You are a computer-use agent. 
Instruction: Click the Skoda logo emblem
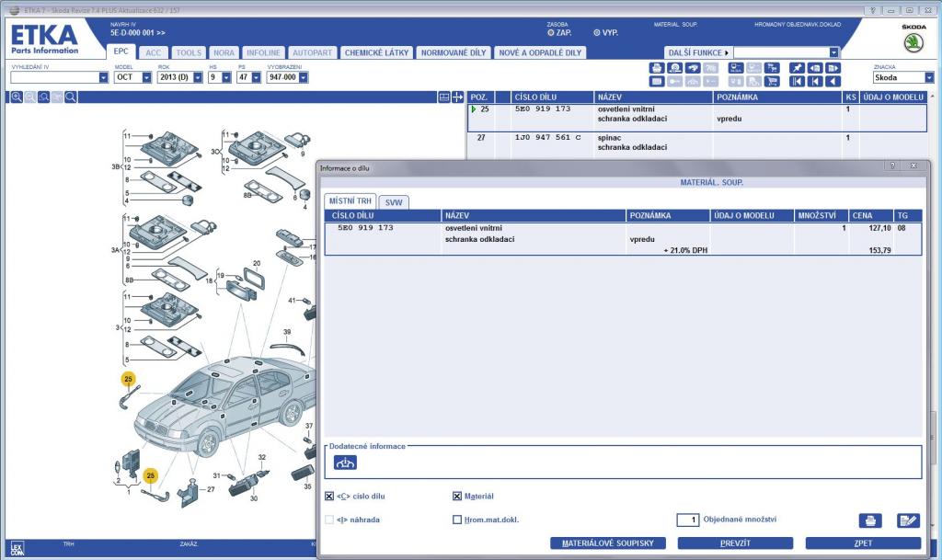click(913, 42)
